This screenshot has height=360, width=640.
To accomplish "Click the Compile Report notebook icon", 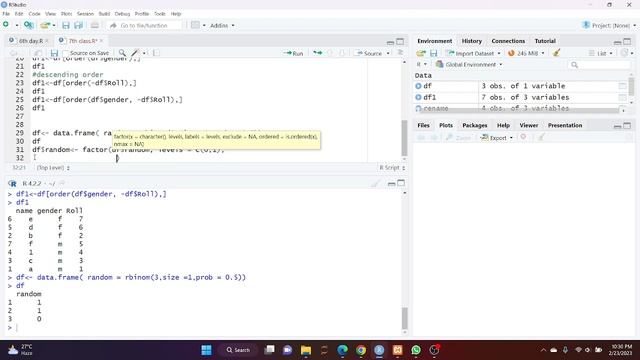I will 156,53.
